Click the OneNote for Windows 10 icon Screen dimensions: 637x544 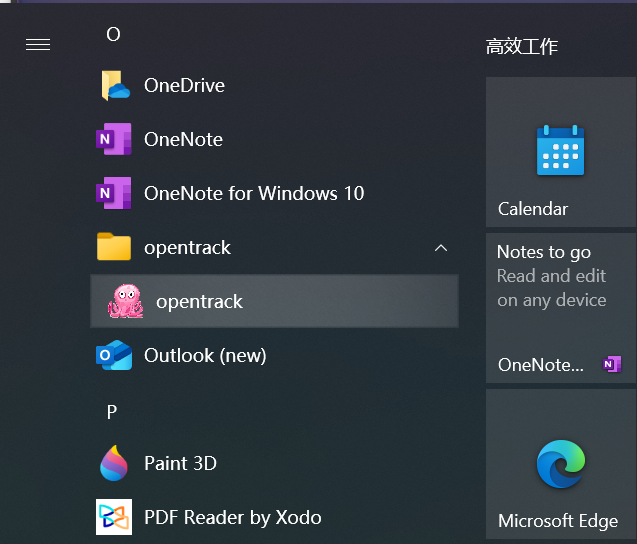(114, 193)
